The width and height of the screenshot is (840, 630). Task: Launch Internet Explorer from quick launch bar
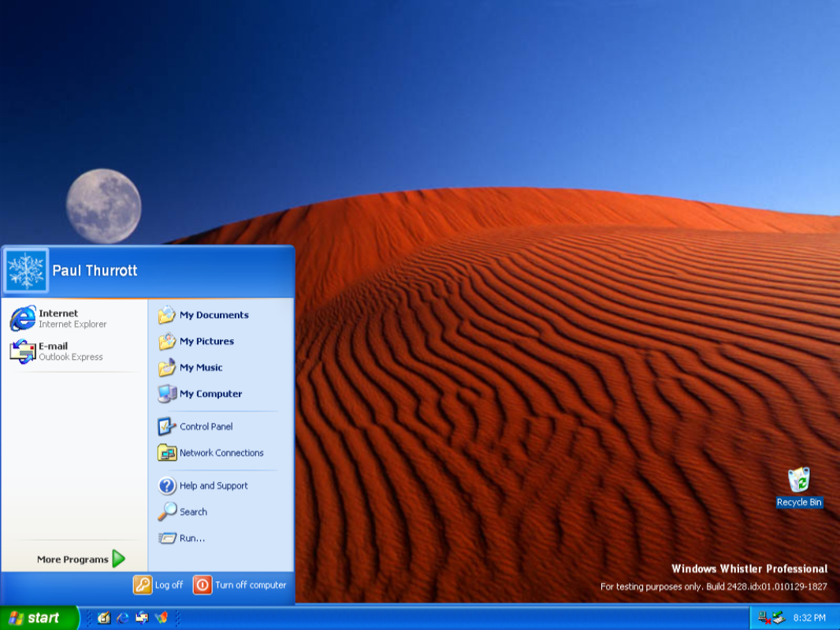pyautogui.click(x=123, y=618)
